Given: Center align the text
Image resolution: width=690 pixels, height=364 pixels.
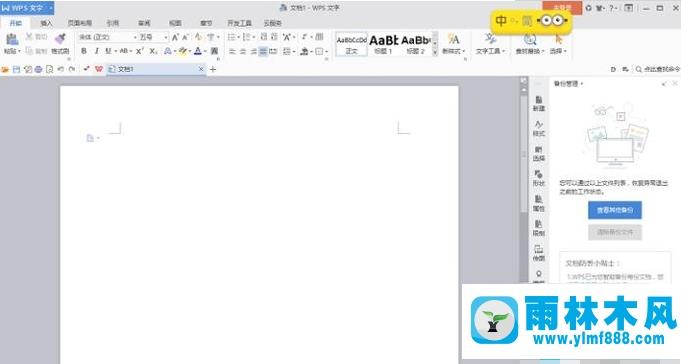Looking at the screenshot, I should 243,51.
